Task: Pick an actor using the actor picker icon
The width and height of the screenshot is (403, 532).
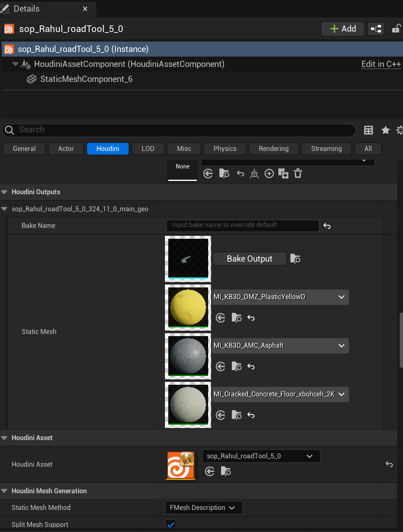Action: (x=254, y=173)
